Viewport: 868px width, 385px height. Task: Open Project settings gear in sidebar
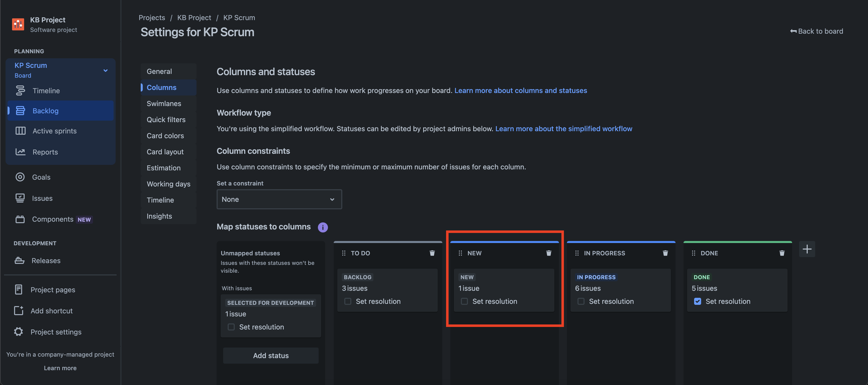coord(19,332)
